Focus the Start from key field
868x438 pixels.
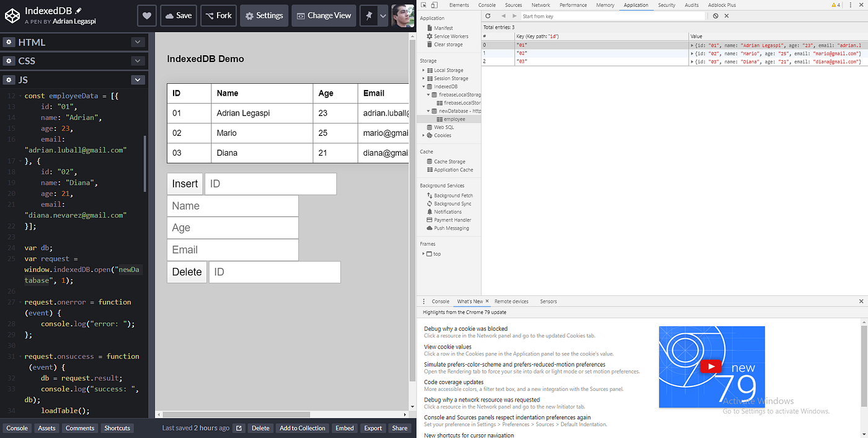613,16
